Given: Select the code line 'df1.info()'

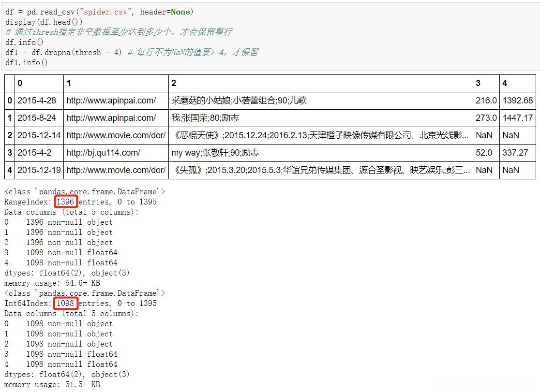Looking at the screenshot, I should (x=27, y=63).
